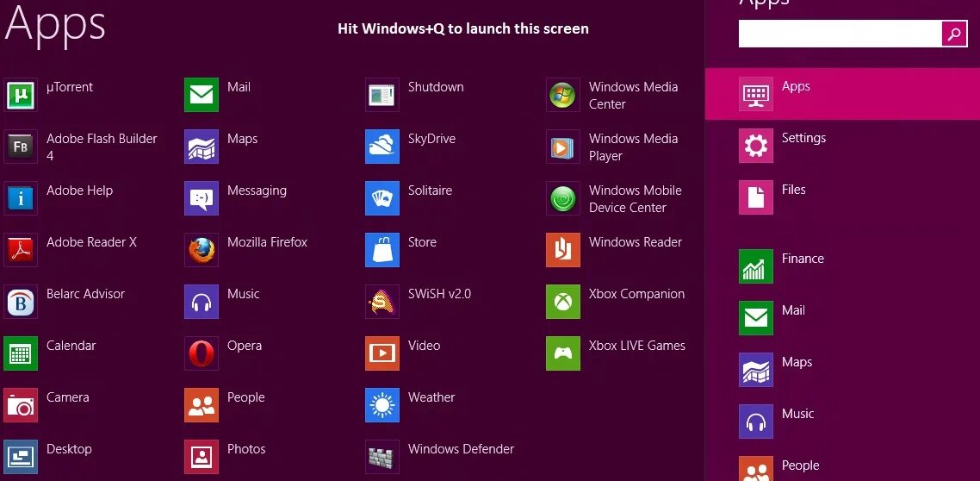This screenshot has height=481, width=980.
Task: Click the 'Xbox LIVE Games' label text
Action: pyautogui.click(x=637, y=346)
